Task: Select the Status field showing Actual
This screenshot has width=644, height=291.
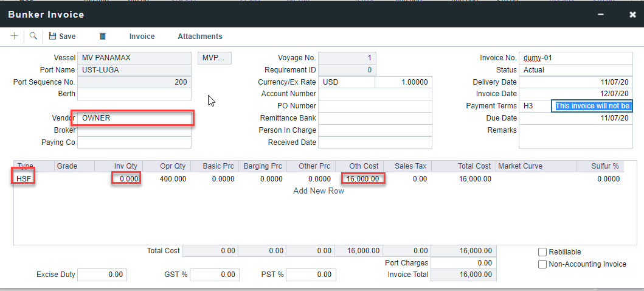Action: tap(575, 70)
